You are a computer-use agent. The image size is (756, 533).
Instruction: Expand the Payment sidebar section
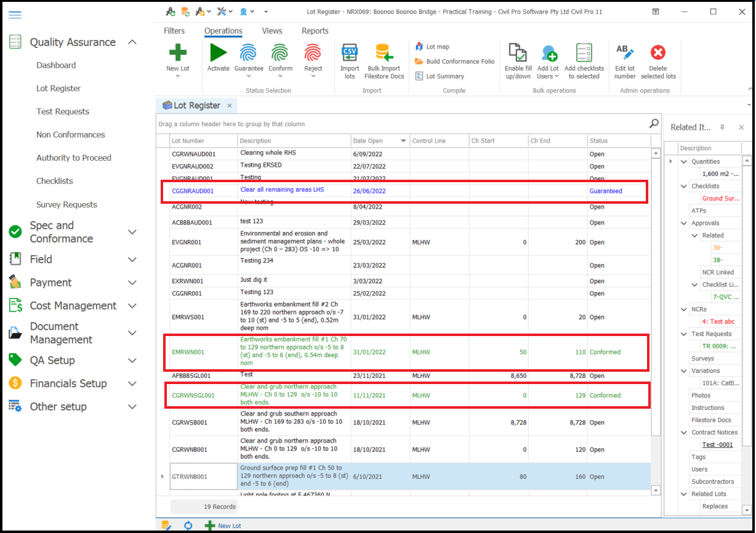(x=132, y=283)
